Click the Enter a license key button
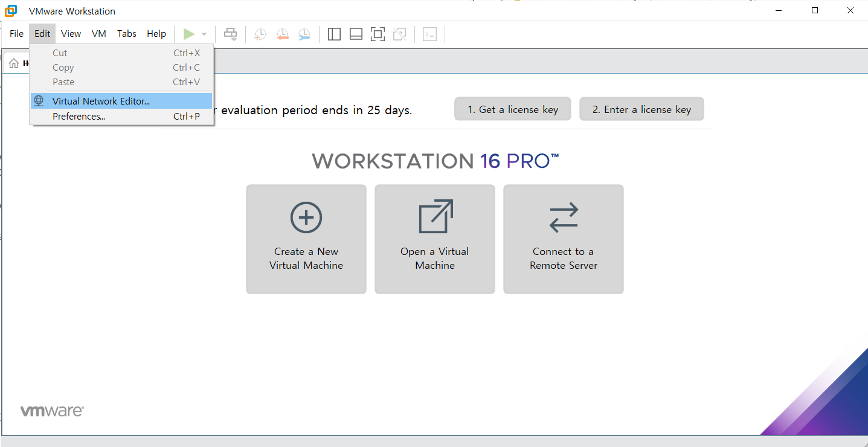Viewport: 868px width, 447px height. tap(641, 109)
